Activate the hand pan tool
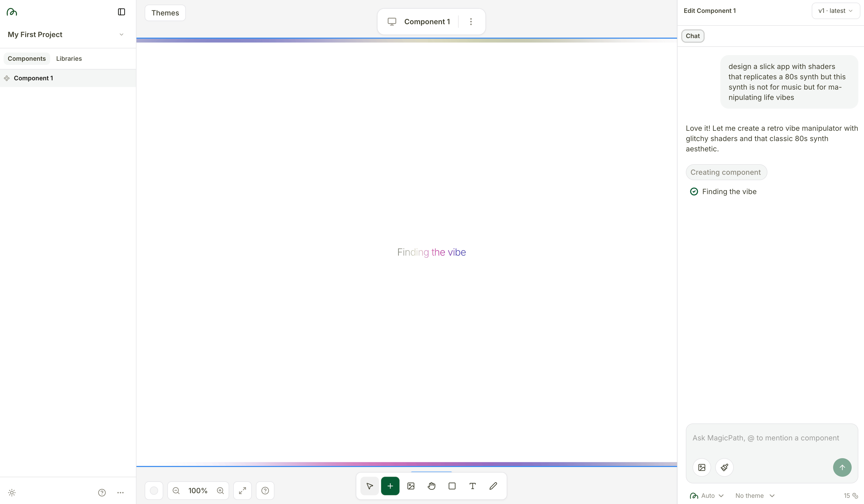Screen dimensions: 864x504 point(431,486)
